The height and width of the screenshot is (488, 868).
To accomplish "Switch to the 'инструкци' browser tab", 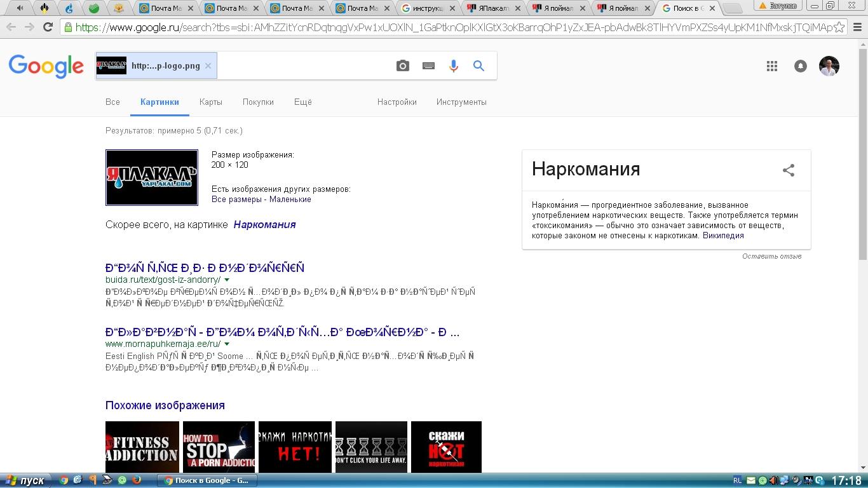I will coord(428,8).
